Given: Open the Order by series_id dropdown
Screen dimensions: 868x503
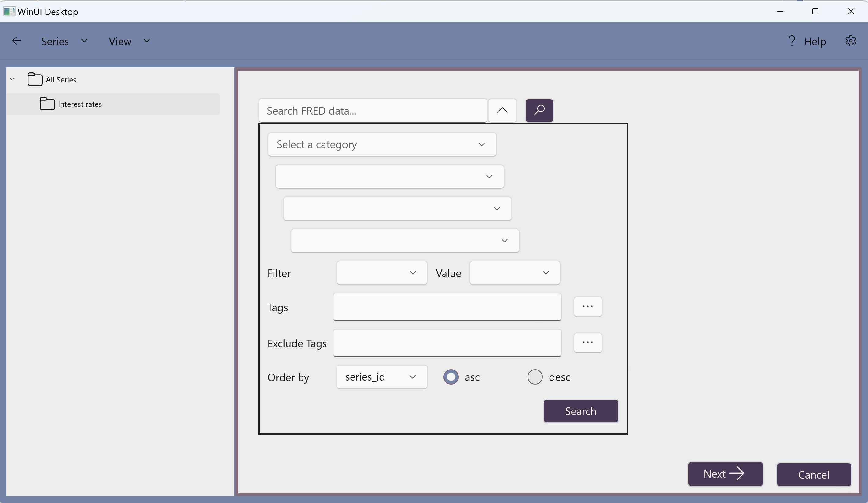Looking at the screenshot, I should point(381,377).
